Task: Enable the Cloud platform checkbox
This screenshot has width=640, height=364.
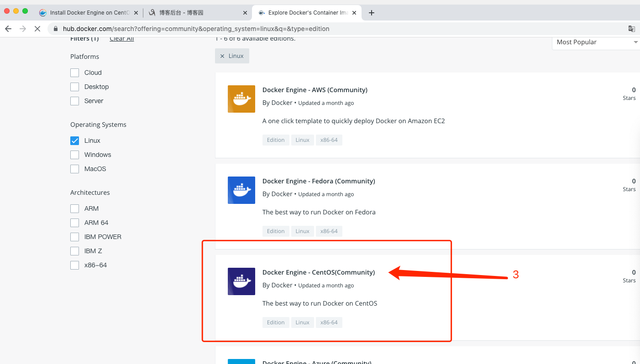Action: click(x=75, y=73)
